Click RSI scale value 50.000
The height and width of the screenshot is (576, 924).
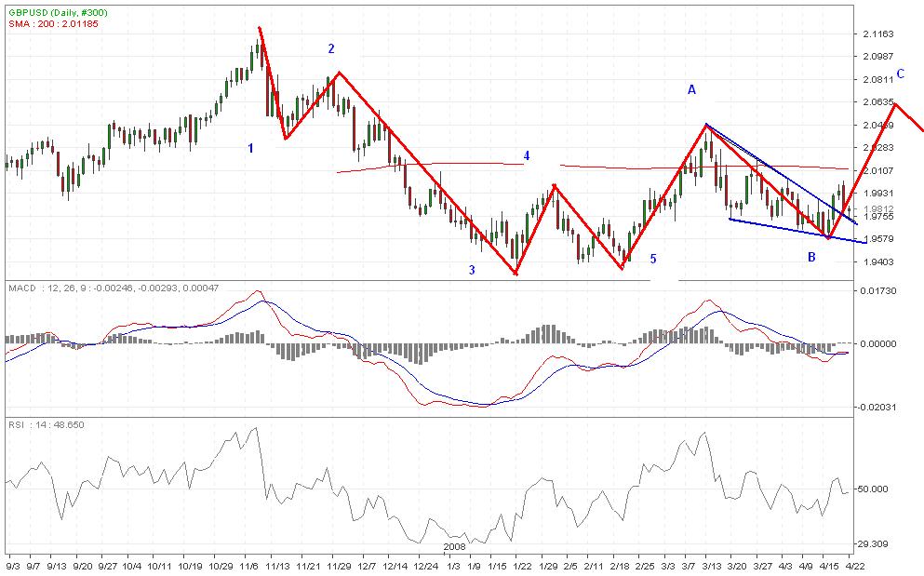pyautogui.click(x=875, y=489)
